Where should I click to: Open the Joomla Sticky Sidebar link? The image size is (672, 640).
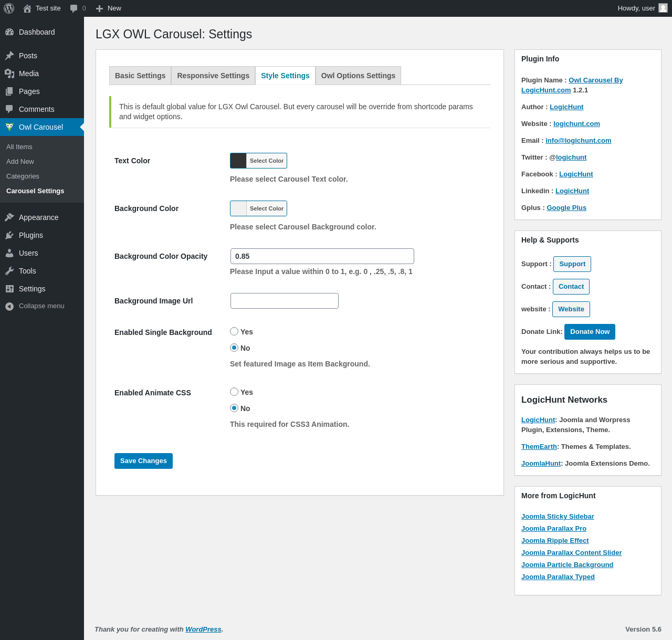pos(558,517)
